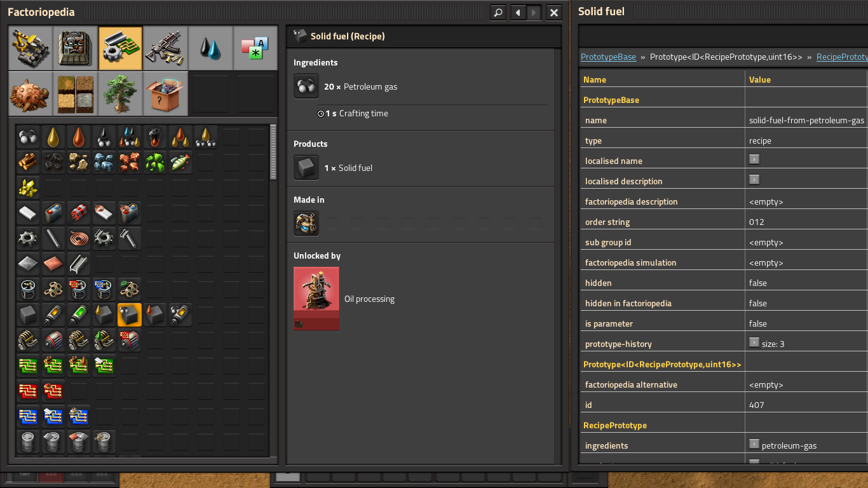Image resolution: width=868 pixels, height=488 pixels.
Task: Open the Unsorted category with question-mark box
Action: 166,93
